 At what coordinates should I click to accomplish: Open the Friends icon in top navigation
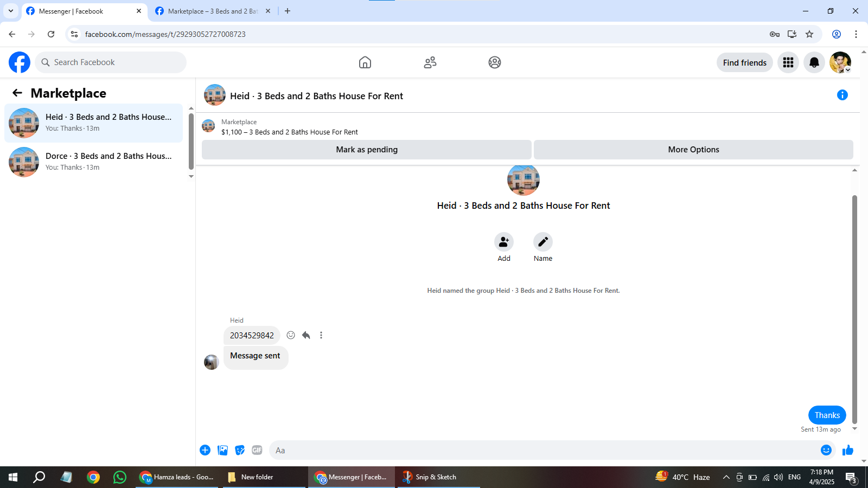[x=430, y=62]
